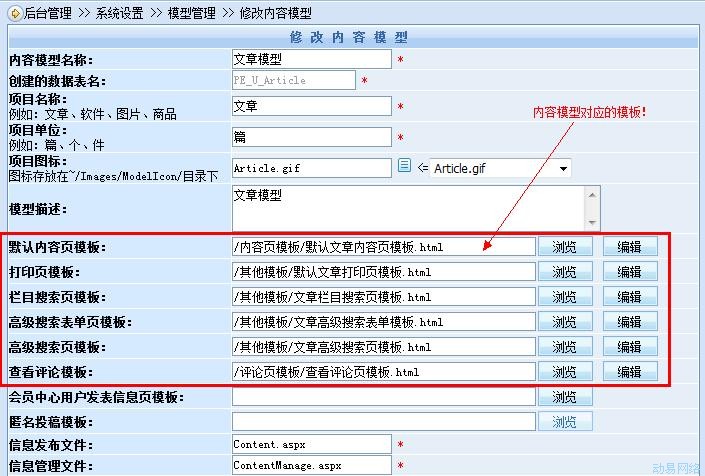Edit the 查看评论模板 template
Viewport: 705px width, 476px height.
pos(629,371)
